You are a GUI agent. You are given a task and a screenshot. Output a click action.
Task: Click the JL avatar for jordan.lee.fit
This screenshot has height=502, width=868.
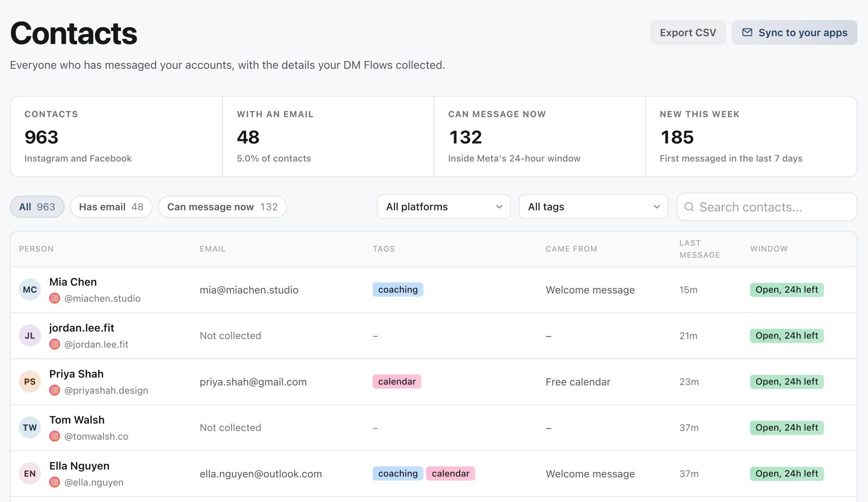[x=30, y=336]
